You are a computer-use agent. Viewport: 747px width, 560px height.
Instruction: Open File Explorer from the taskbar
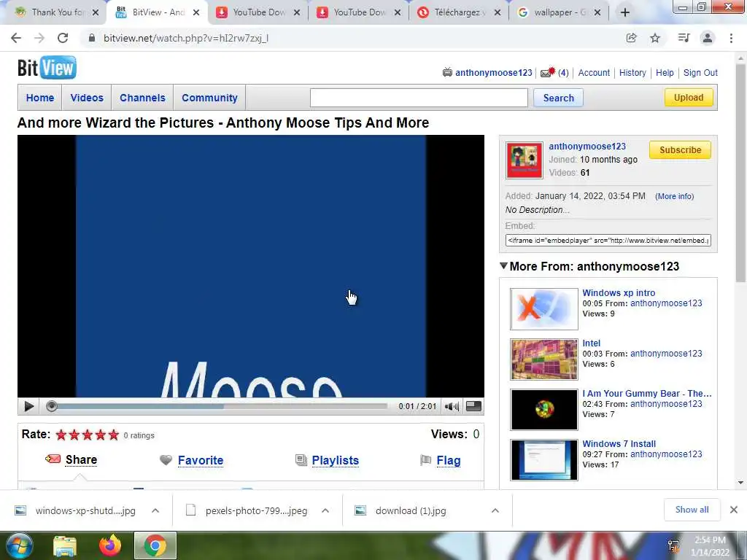click(x=65, y=546)
